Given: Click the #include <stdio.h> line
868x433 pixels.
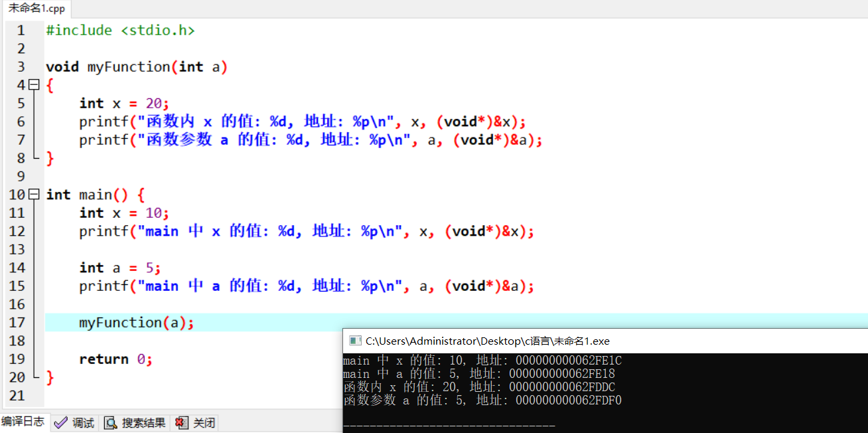Looking at the screenshot, I should pos(120,31).
